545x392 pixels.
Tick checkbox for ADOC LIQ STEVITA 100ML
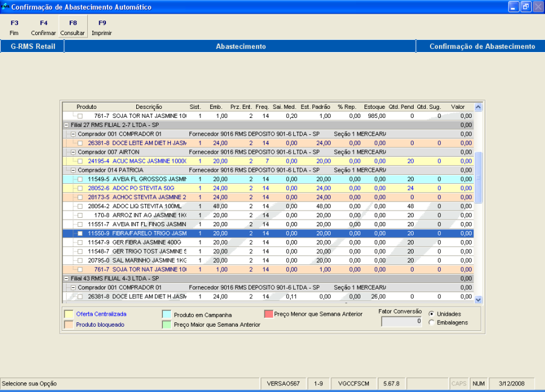[80, 206]
